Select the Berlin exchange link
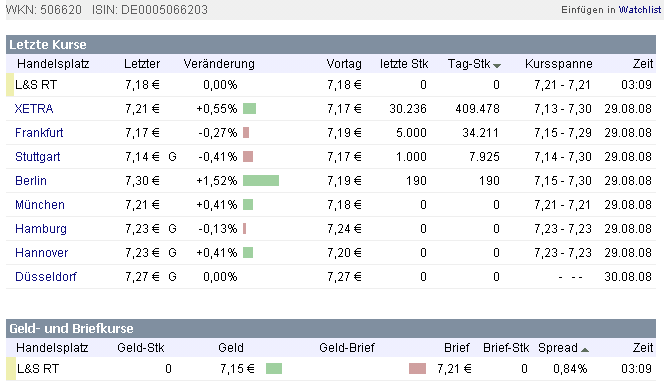Image resolution: width=664 pixels, height=381 pixels. tap(31, 181)
